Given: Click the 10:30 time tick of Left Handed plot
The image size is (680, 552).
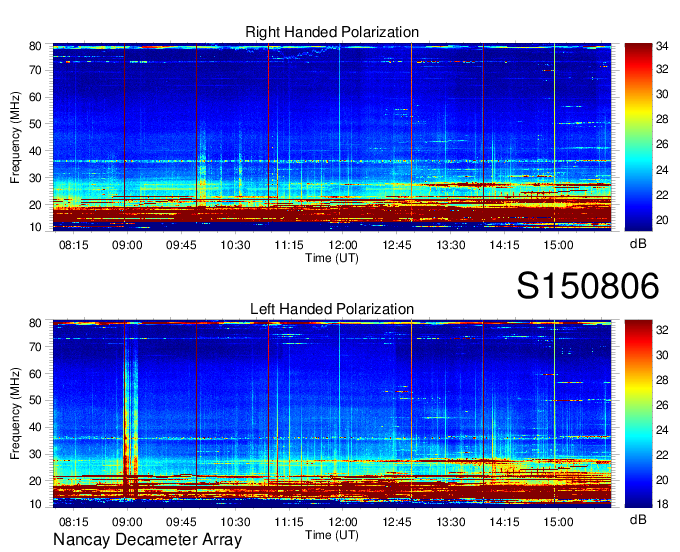Looking at the screenshot, I should coord(235,522).
